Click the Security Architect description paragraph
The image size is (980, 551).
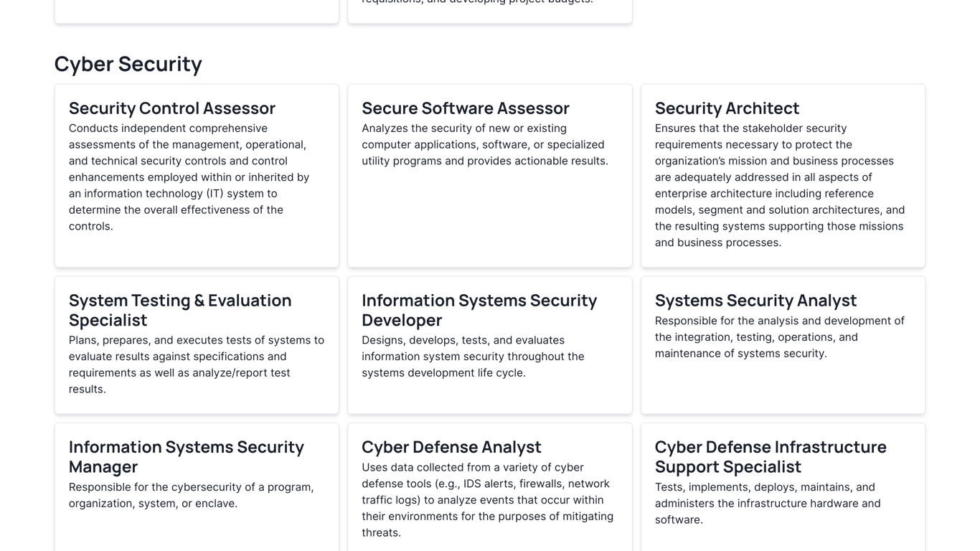click(780, 185)
